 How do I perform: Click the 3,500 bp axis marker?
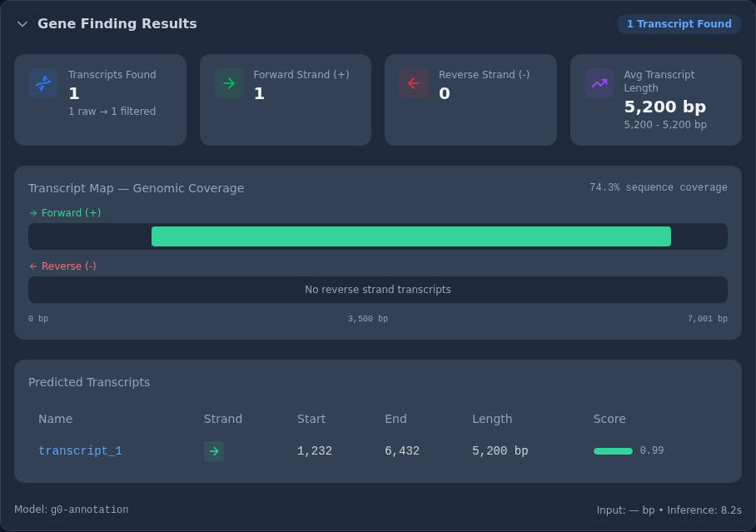(x=368, y=319)
